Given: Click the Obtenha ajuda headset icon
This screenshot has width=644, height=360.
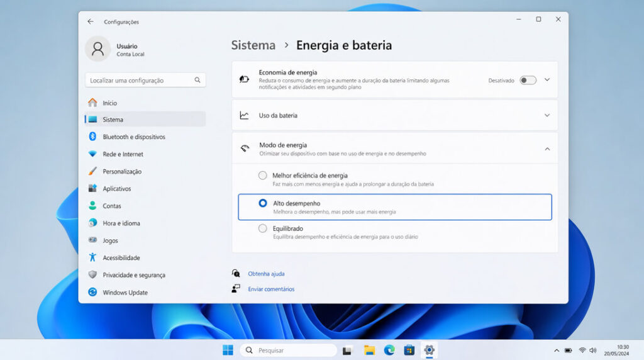Looking at the screenshot, I should click(x=236, y=273).
